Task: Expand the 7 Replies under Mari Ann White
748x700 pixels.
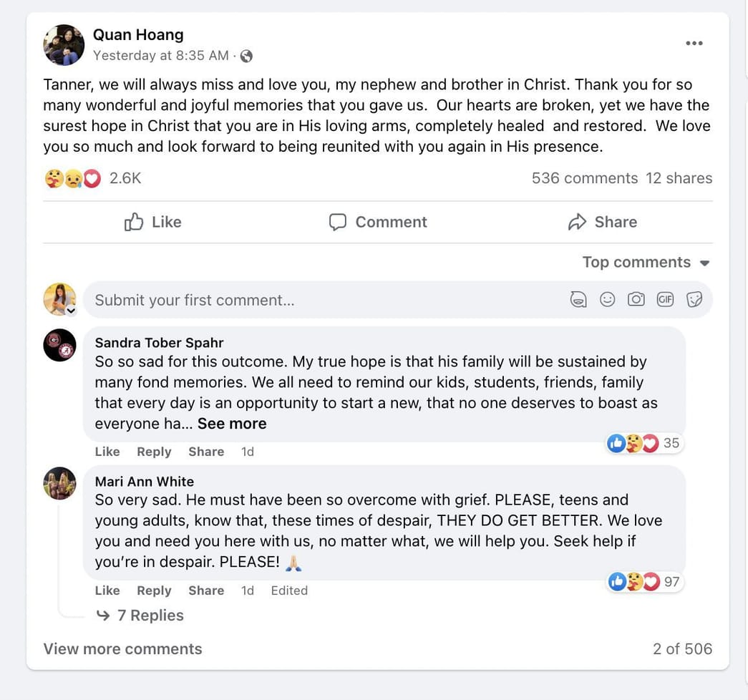Action: (x=150, y=615)
